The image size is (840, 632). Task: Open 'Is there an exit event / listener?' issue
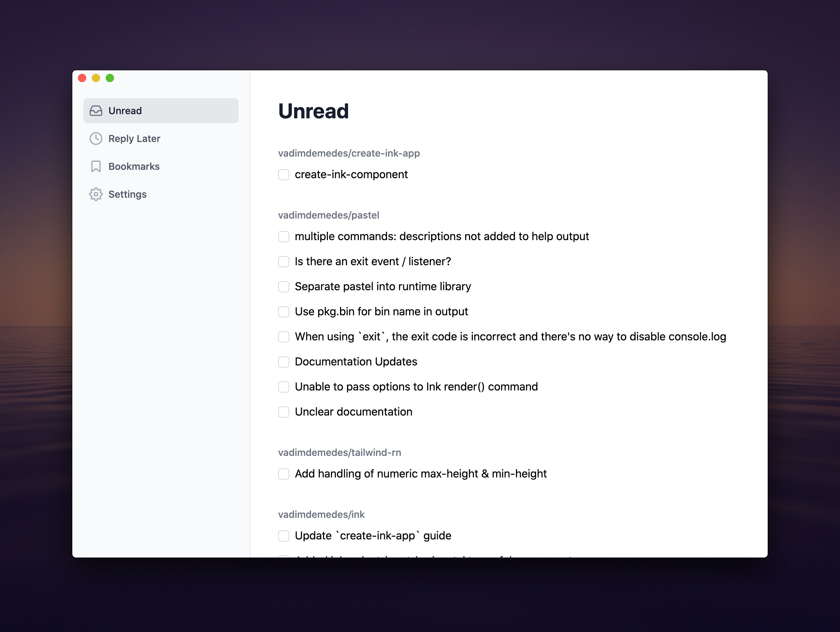(372, 261)
